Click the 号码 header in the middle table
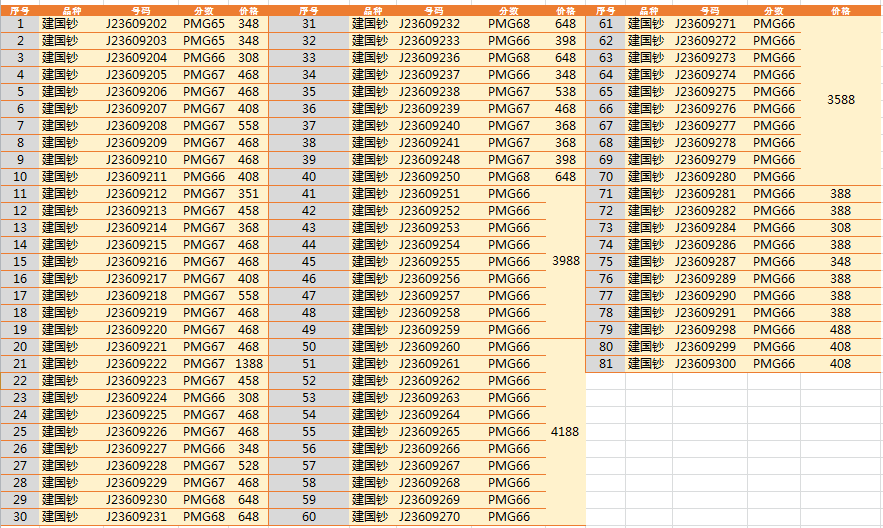 click(432, 9)
